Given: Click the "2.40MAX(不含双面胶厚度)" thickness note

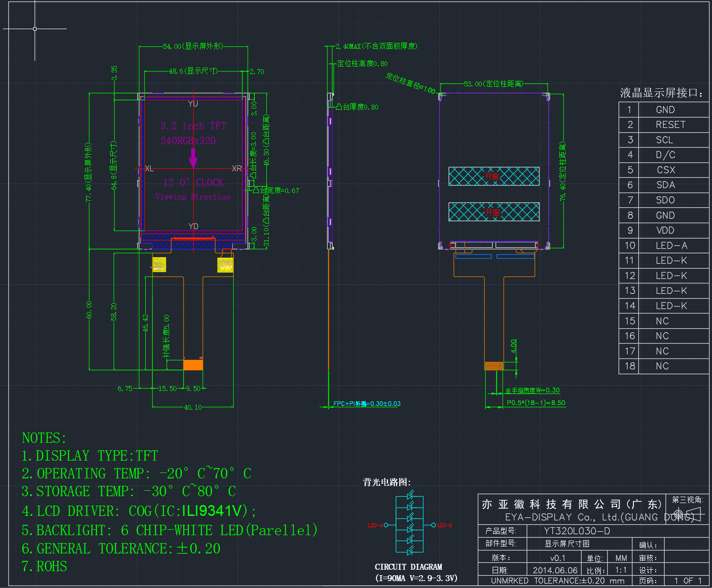Looking at the screenshot, I should [x=377, y=46].
